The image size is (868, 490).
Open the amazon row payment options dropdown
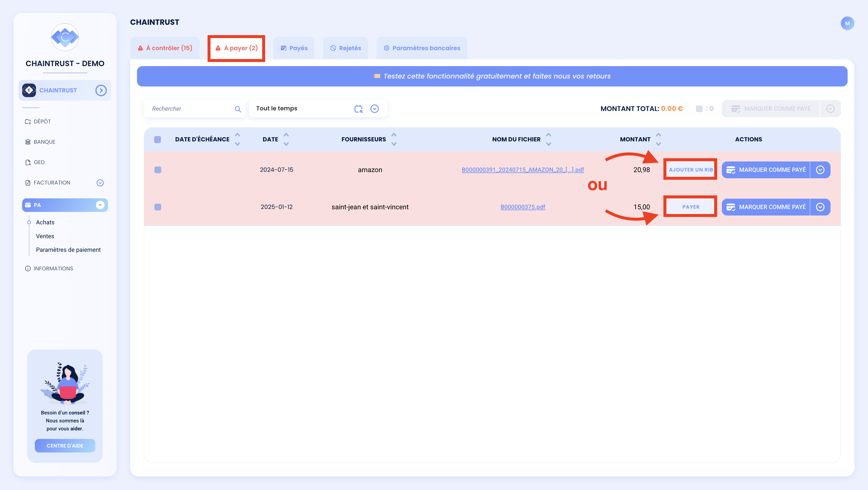pyautogui.click(x=820, y=170)
